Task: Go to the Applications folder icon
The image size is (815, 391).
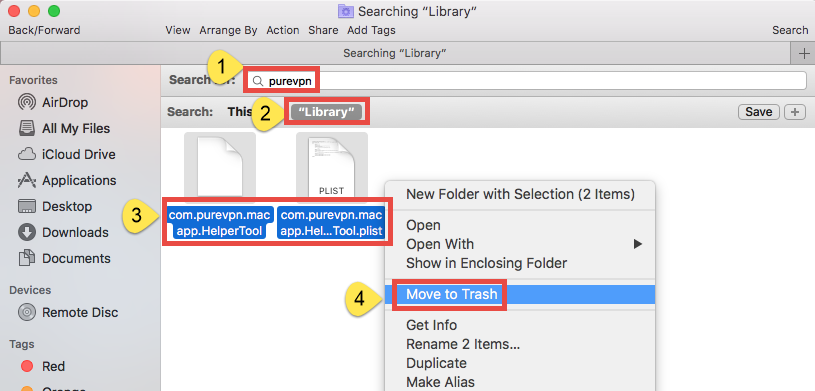Action: [27, 180]
